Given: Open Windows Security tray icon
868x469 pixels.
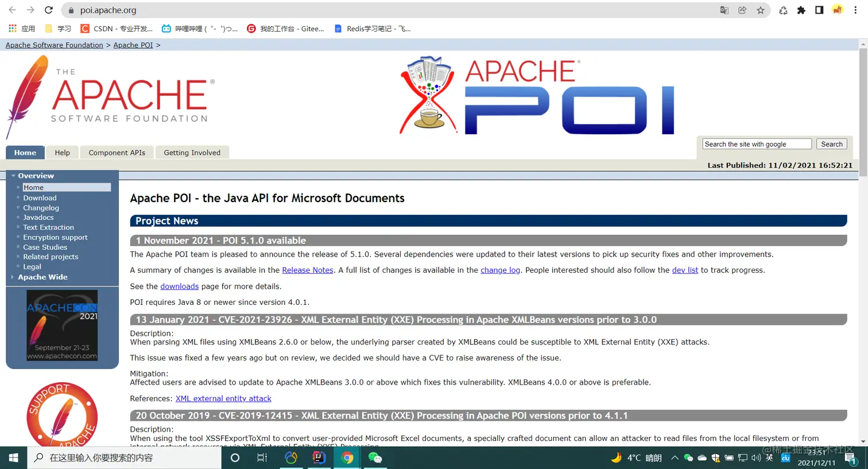Looking at the screenshot, I should [715, 458].
